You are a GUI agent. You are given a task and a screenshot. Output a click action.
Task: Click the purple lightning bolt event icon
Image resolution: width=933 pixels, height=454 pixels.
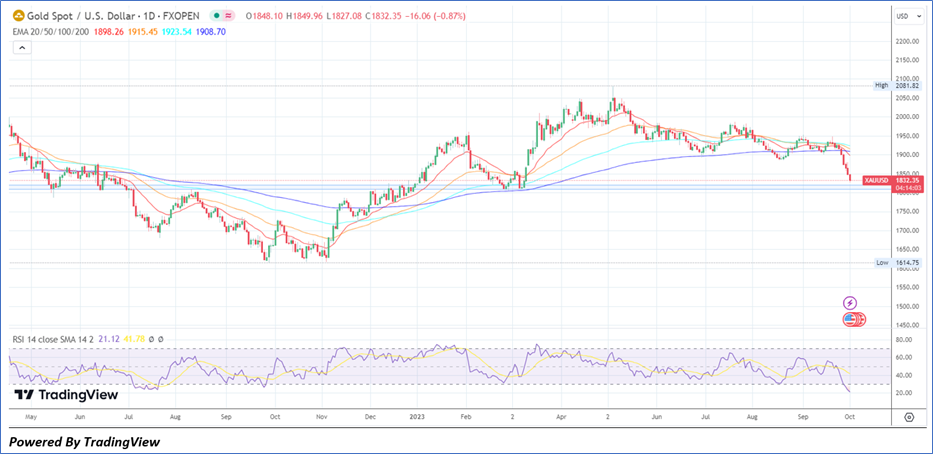(850, 303)
